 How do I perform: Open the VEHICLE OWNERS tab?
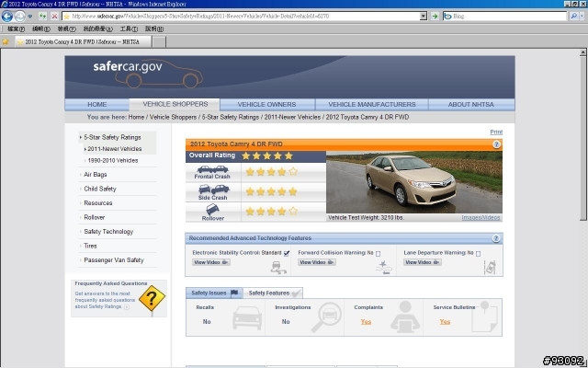(x=267, y=104)
